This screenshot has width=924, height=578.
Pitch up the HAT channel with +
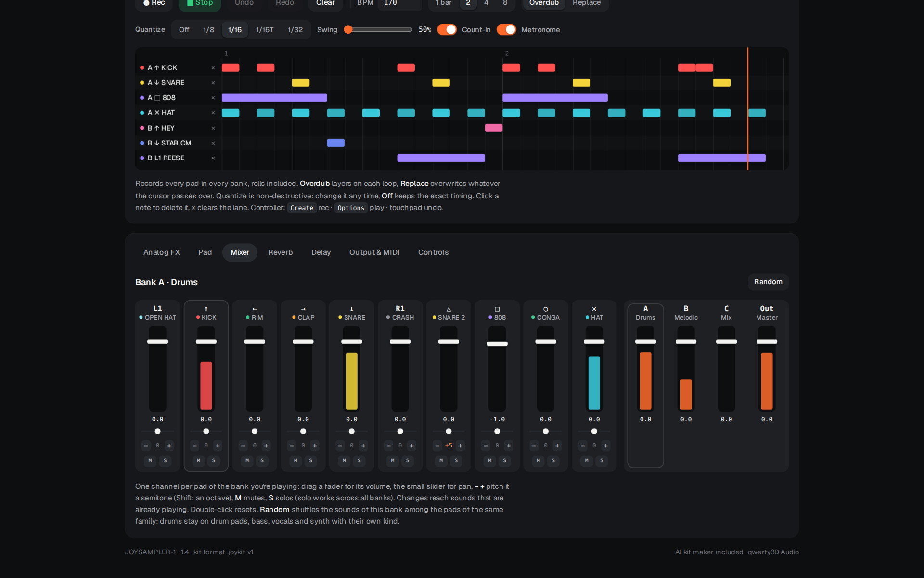(606, 446)
